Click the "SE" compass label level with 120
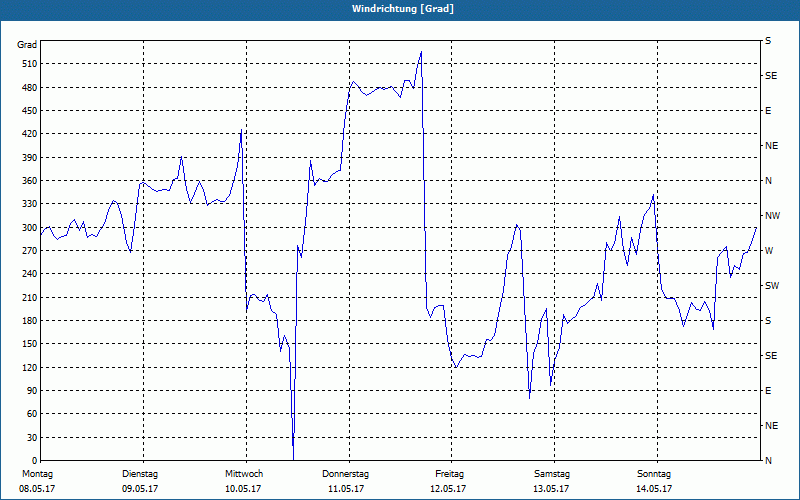This screenshot has width=800, height=500. pyautogui.click(x=771, y=356)
